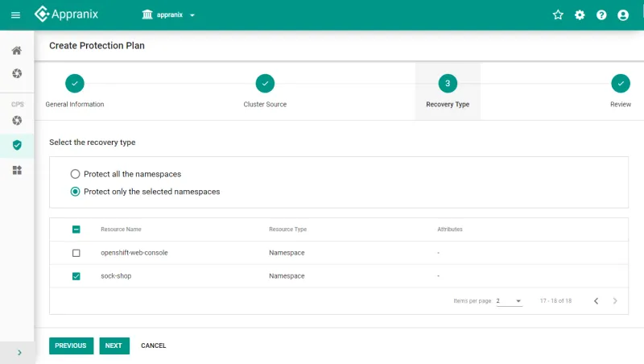Go to previous page of results

pyautogui.click(x=596, y=301)
